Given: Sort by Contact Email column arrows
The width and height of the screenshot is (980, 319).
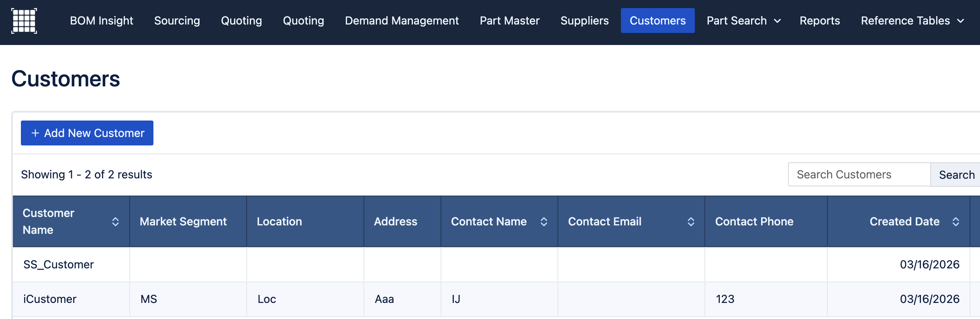Looking at the screenshot, I should [691, 222].
